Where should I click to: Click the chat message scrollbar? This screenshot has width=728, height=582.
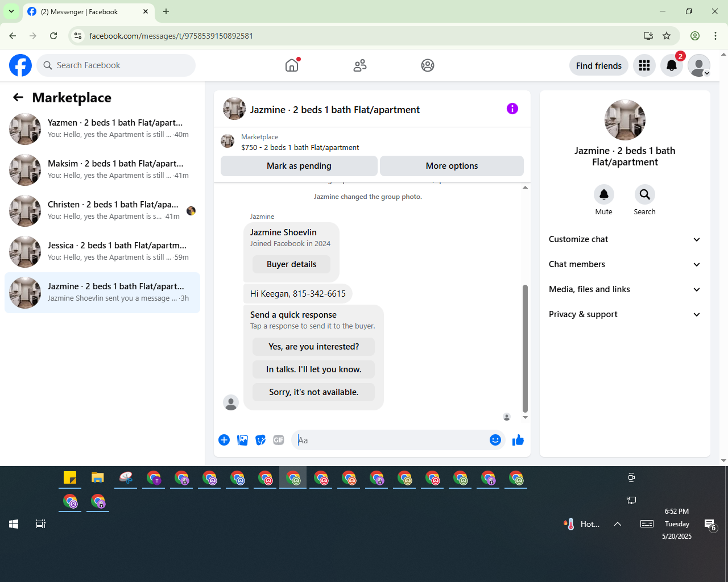[525, 348]
